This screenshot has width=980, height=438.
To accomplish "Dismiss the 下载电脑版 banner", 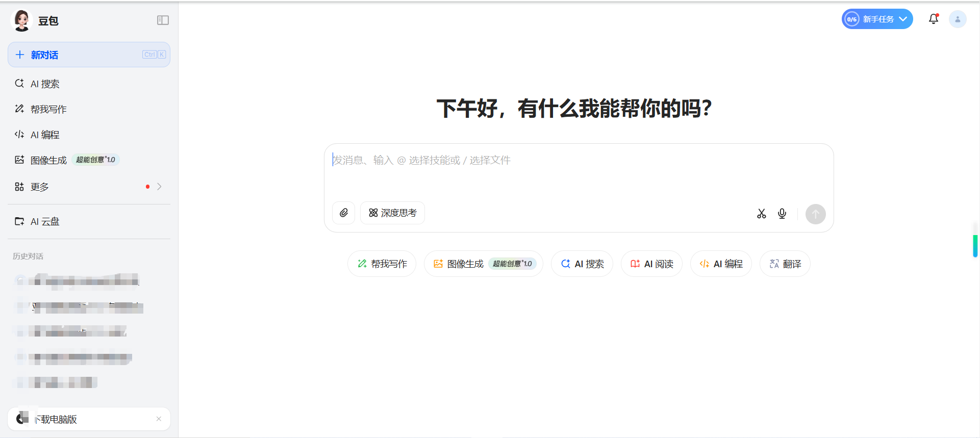I will click(159, 419).
